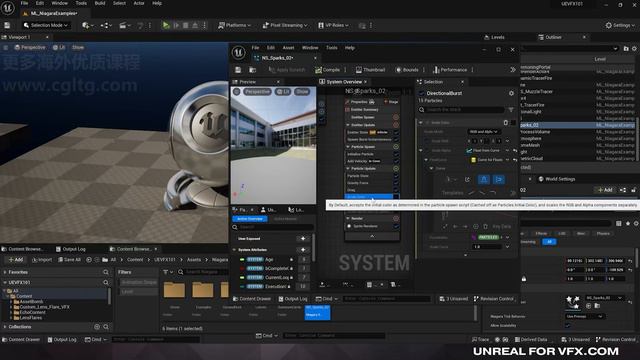The width and height of the screenshot is (640, 360).
Task: Save the current level with main toolbar save icon
Action: [7, 25]
